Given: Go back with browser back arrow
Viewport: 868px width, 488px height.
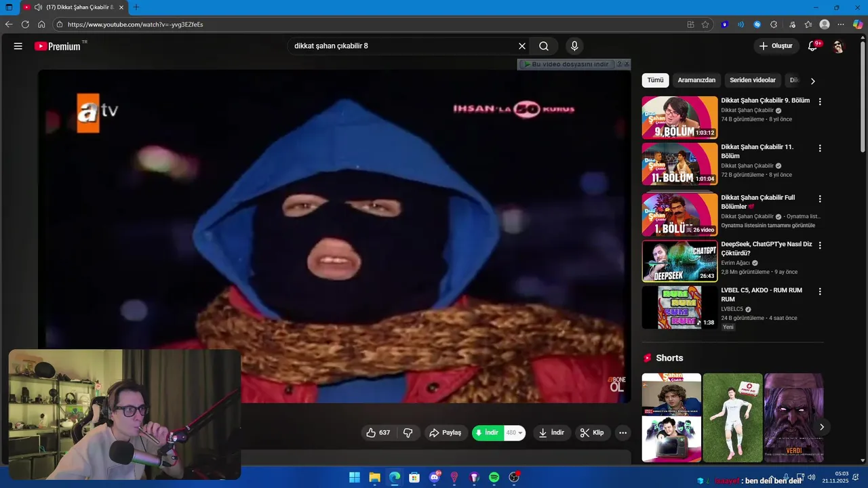Looking at the screenshot, I should tap(9, 24).
